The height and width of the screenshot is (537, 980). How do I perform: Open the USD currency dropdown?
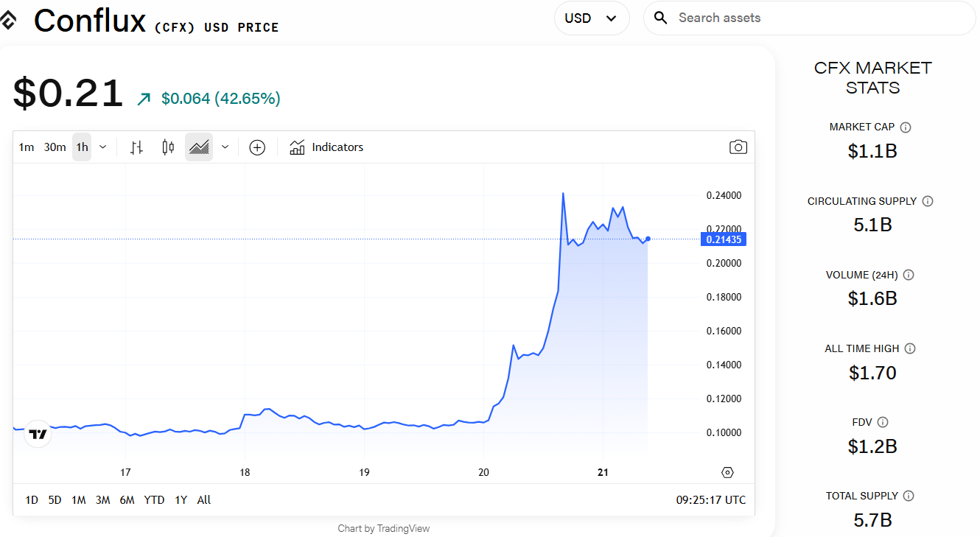(591, 18)
